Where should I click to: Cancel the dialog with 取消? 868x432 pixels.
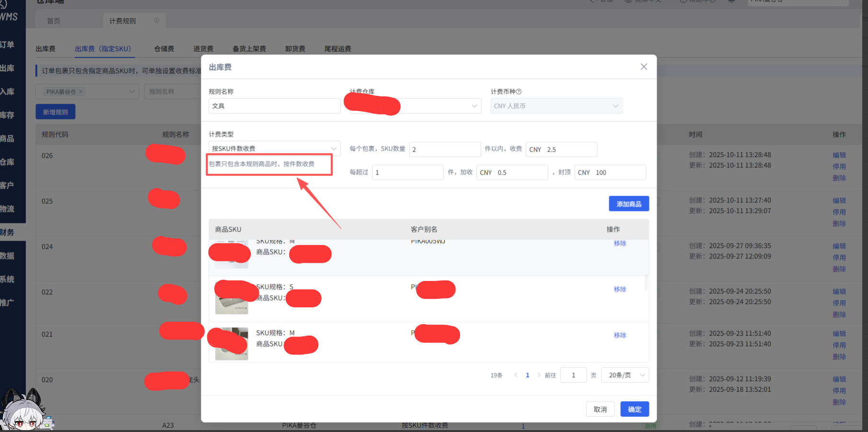600,409
